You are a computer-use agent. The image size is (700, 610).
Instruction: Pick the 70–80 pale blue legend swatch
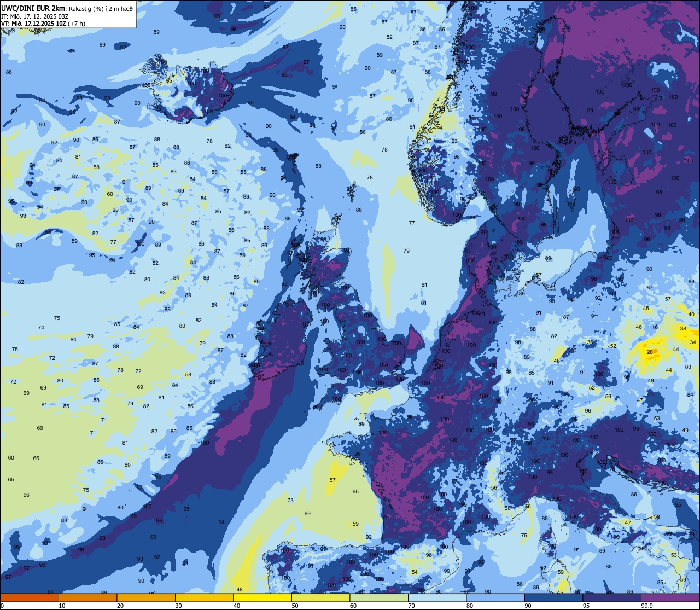437,597
